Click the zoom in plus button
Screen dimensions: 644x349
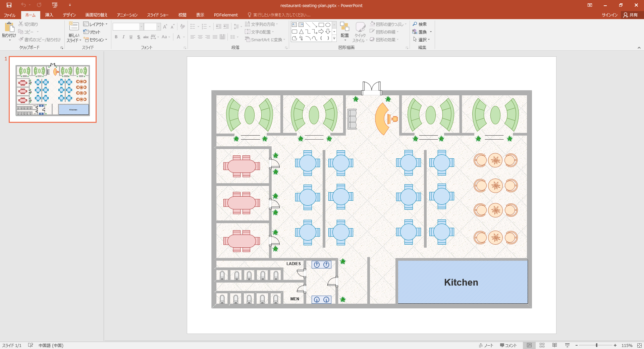[x=615, y=345]
